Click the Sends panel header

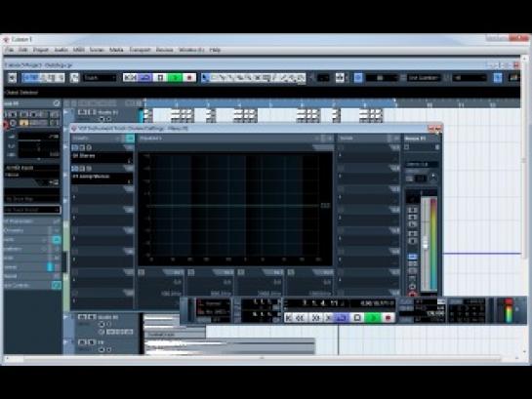point(368,138)
